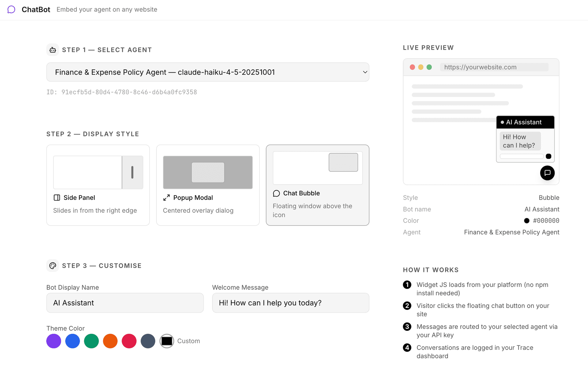Click the 'Widget JS loads from your platform' text
The image size is (588, 374).
coord(482,289)
